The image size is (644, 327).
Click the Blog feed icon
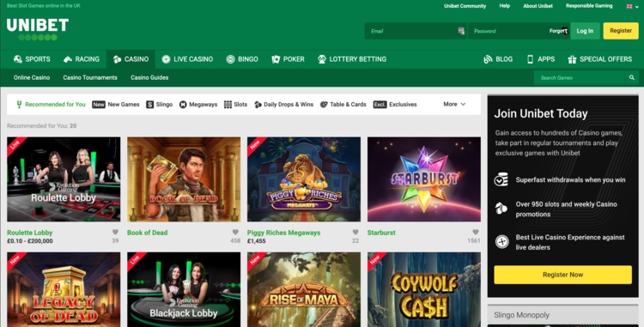[488, 59]
